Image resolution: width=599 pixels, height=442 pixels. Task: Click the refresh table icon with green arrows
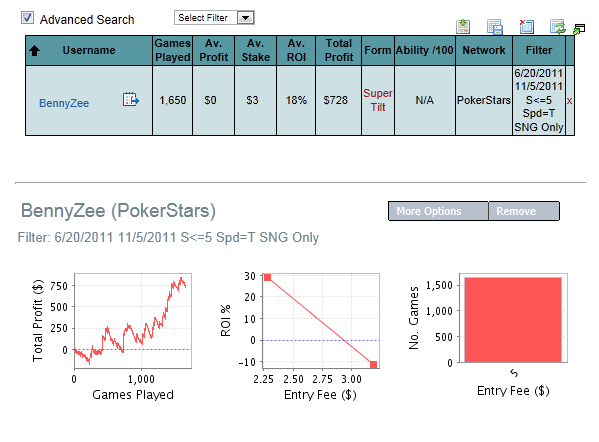(557, 27)
